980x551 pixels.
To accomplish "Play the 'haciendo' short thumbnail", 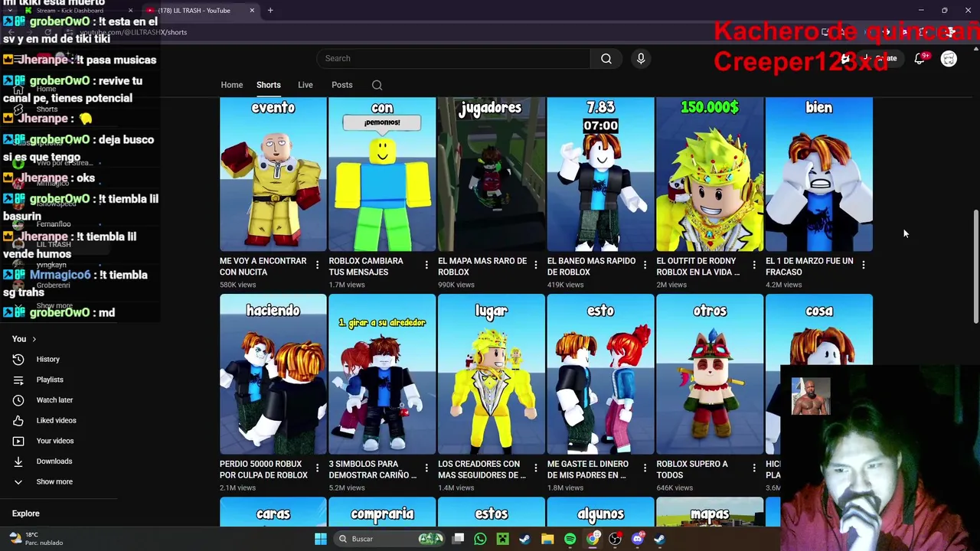I will click(x=273, y=374).
